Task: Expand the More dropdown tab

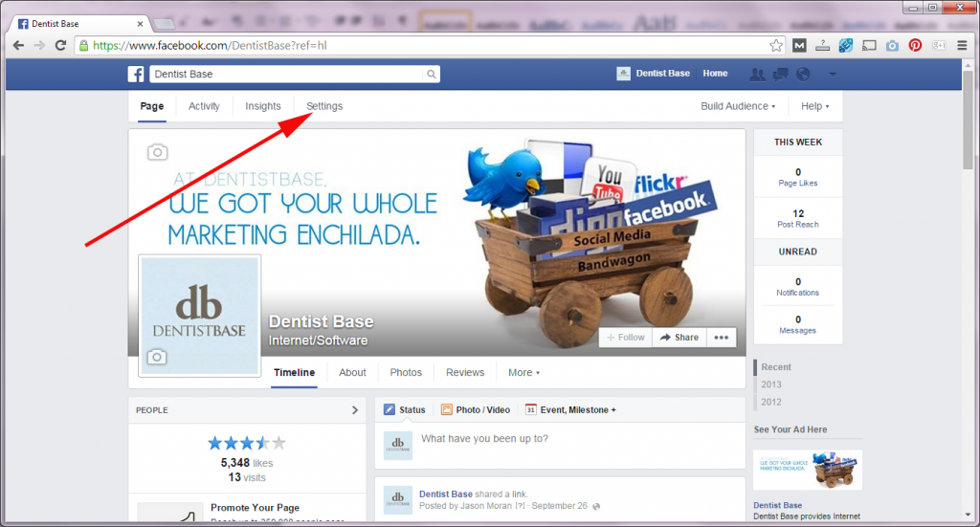Action: click(523, 372)
